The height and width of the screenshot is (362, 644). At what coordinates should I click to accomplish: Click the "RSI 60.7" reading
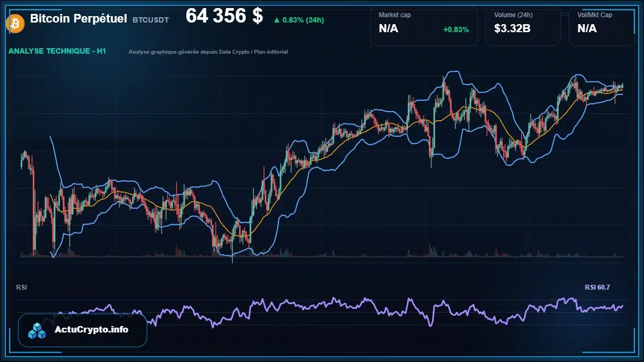point(597,287)
